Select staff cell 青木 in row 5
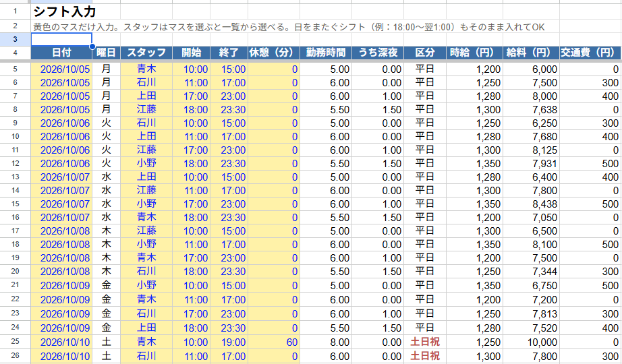 point(146,69)
